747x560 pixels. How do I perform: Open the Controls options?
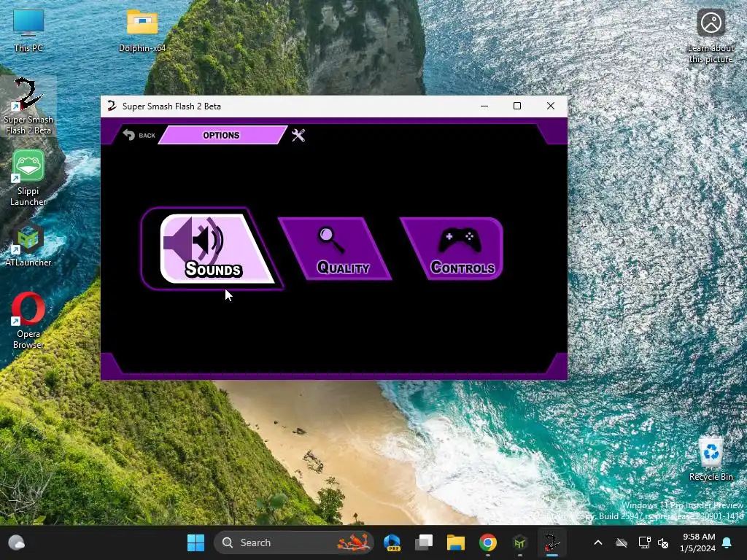pos(452,248)
